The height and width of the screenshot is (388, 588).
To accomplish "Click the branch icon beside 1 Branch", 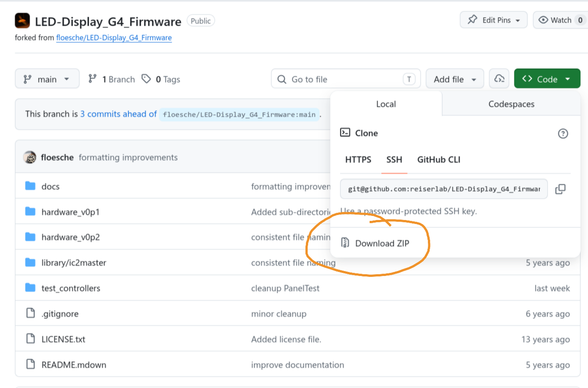I will [92, 79].
